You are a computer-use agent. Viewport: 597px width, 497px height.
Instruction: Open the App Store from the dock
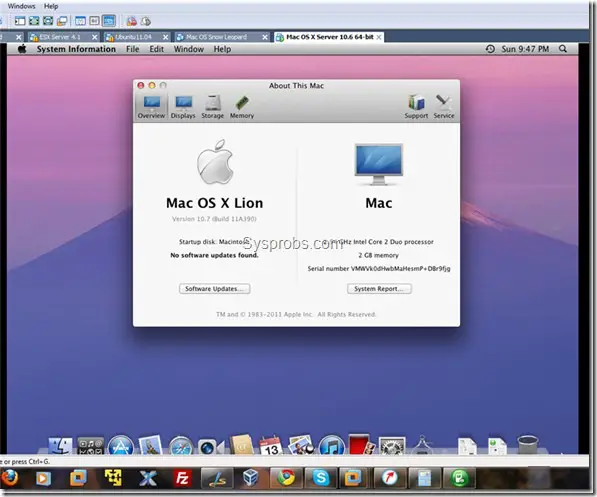point(121,446)
